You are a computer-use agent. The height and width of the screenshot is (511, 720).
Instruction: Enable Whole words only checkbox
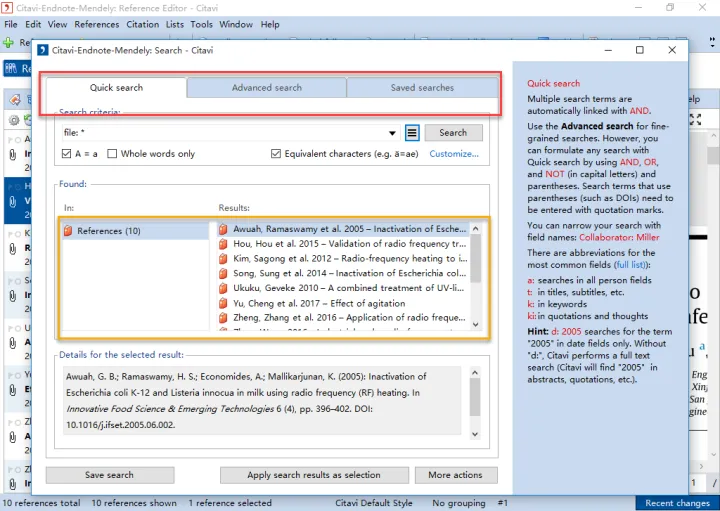tap(112, 154)
